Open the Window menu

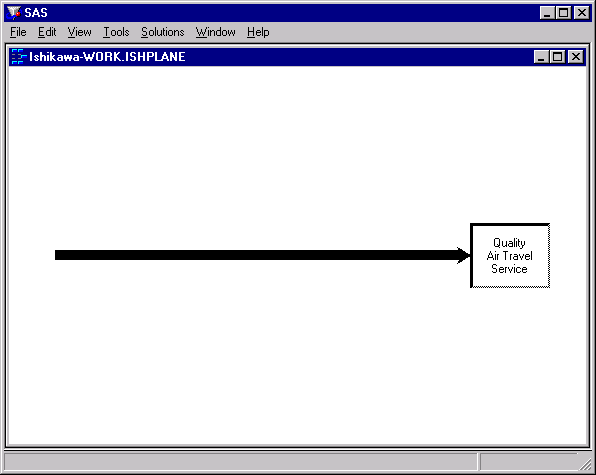[x=216, y=32]
